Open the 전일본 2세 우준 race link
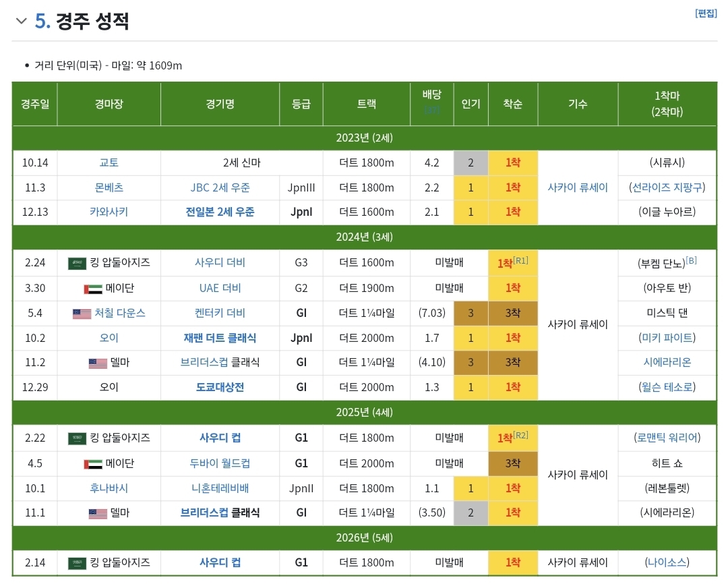 pos(220,212)
